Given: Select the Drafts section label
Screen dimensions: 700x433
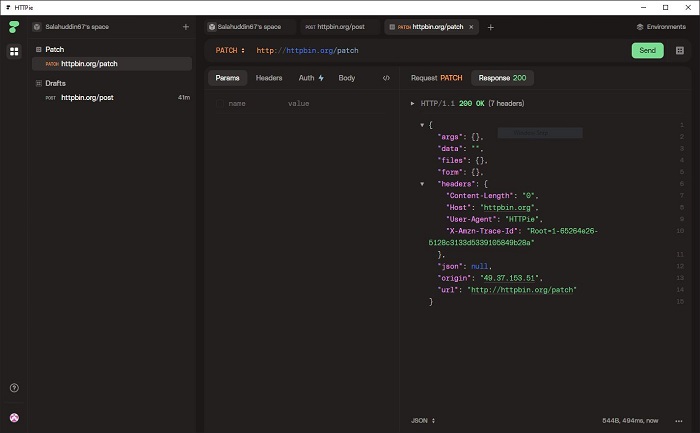Looking at the screenshot, I should tap(55, 83).
